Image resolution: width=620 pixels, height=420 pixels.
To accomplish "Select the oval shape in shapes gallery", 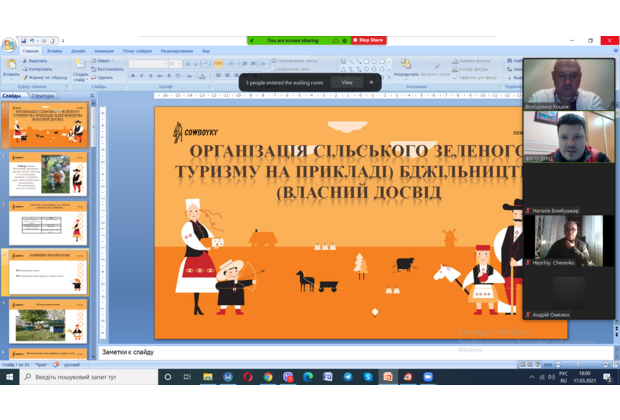I will tap(374, 62).
